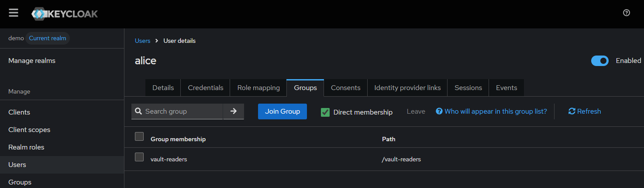Uncheck the Direct membership checkbox

(x=325, y=112)
